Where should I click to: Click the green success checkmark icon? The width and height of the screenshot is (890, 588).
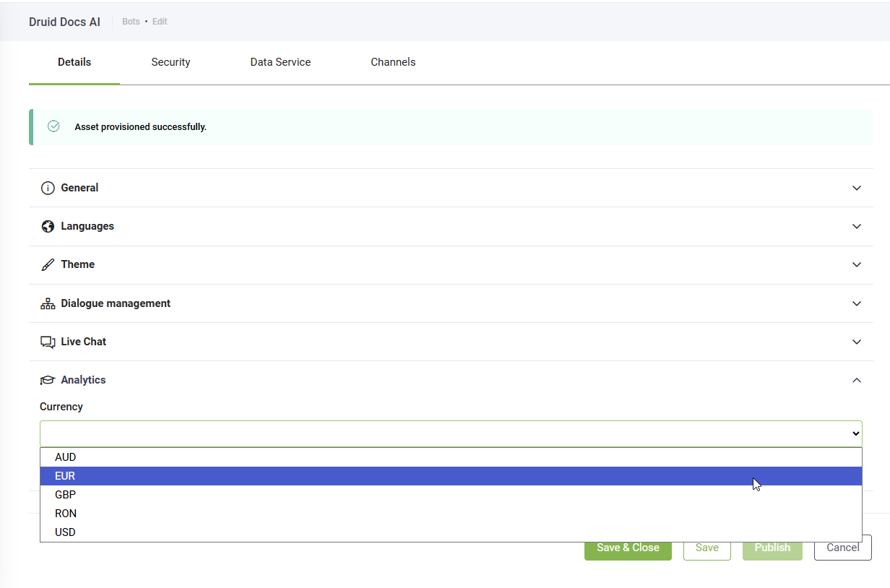[x=53, y=126]
